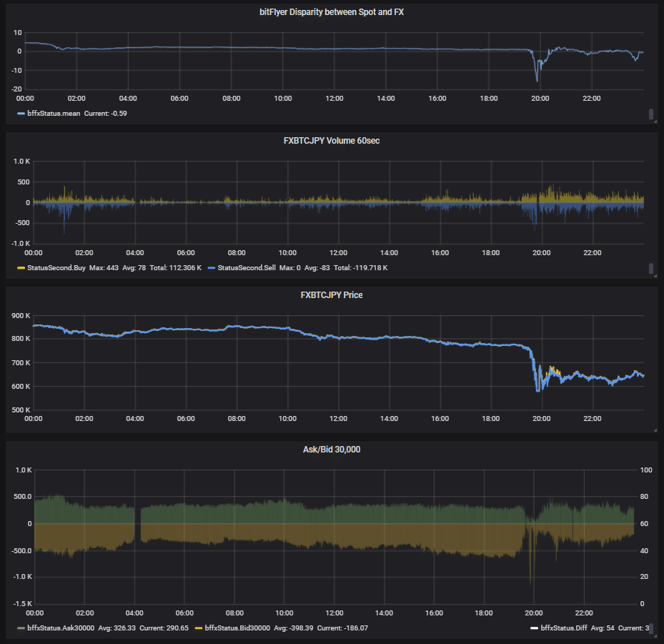Image resolution: width=664 pixels, height=644 pixels.
Task: Toggle the StatusSecond.Buy legend series
Action: 56,268
